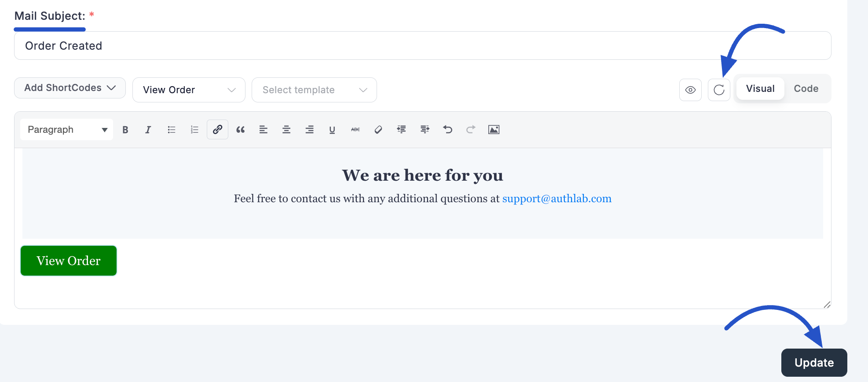Underline the selected text
868x382 pixels.
pyautogui.click(x=332, y=130)
